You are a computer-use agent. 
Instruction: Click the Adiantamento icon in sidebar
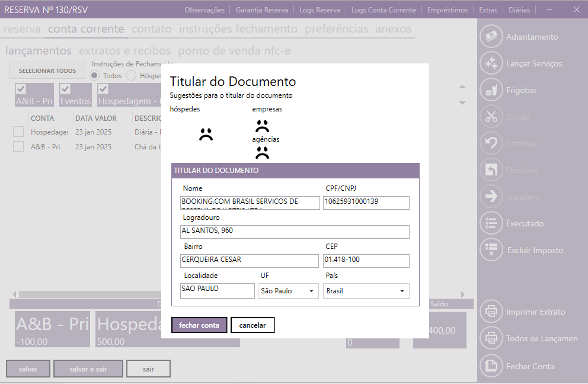tap(491, 37)
